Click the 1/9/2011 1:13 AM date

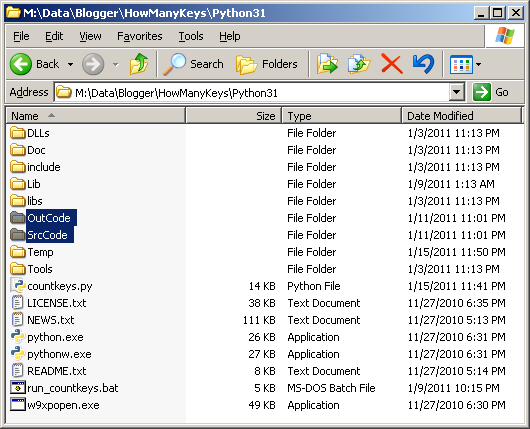pyautogui.click(x=451, y=184)
